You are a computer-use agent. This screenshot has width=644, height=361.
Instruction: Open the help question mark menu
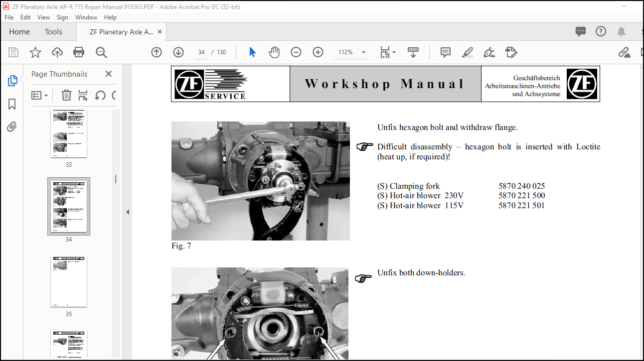coord(601,32)
